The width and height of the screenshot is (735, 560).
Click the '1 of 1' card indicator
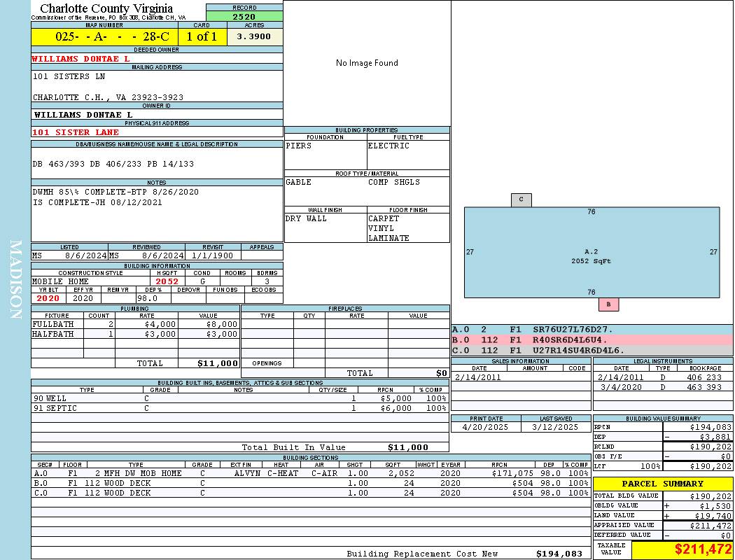202,37
